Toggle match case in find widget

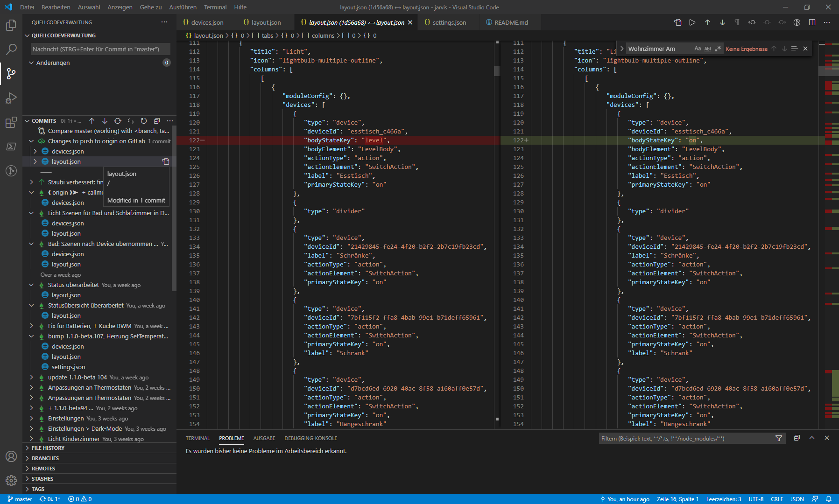click(698, 49)
